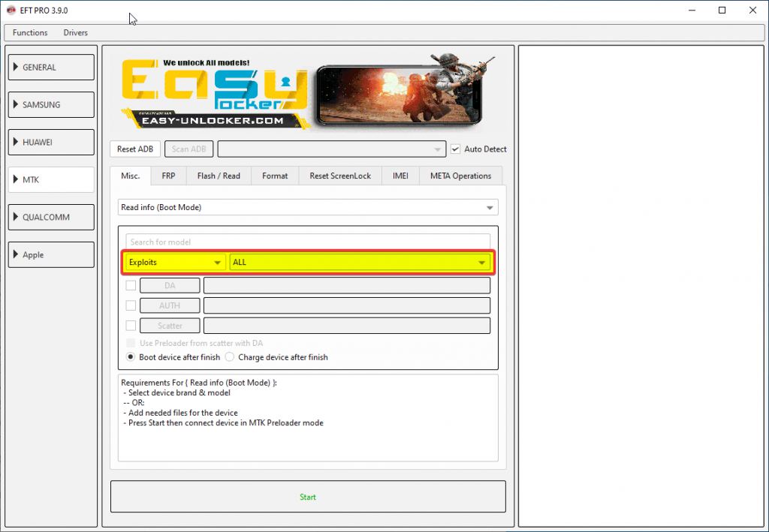The height and width of the screenshot is (532, 769).
Task: Enable the DA file checkbox
Action: click(131, 285)
